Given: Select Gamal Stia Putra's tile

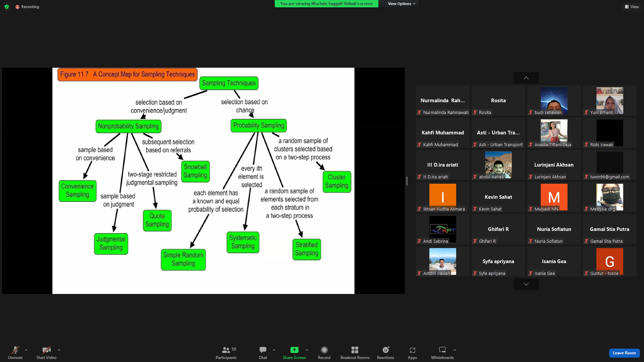Looking at the screenshot, I should (610, 229).
